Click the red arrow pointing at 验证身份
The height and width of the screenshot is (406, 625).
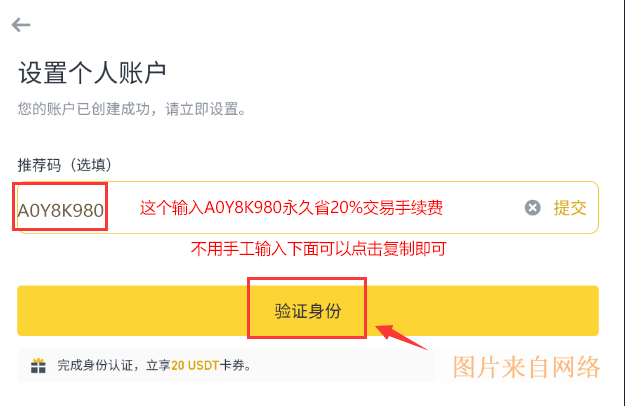point(401,337)
